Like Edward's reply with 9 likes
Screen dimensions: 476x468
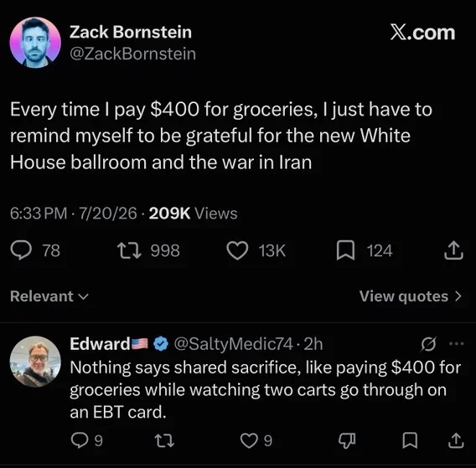[249, 440]
